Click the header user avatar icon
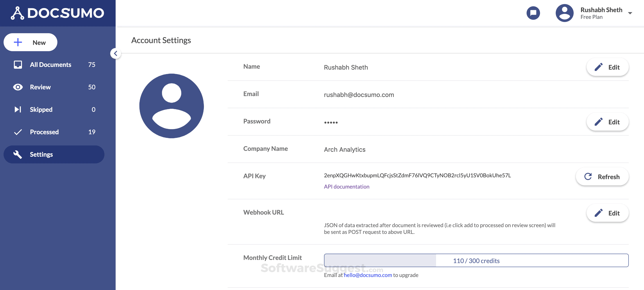This screenshot has height=290, width=644. [x=564, y=13]
